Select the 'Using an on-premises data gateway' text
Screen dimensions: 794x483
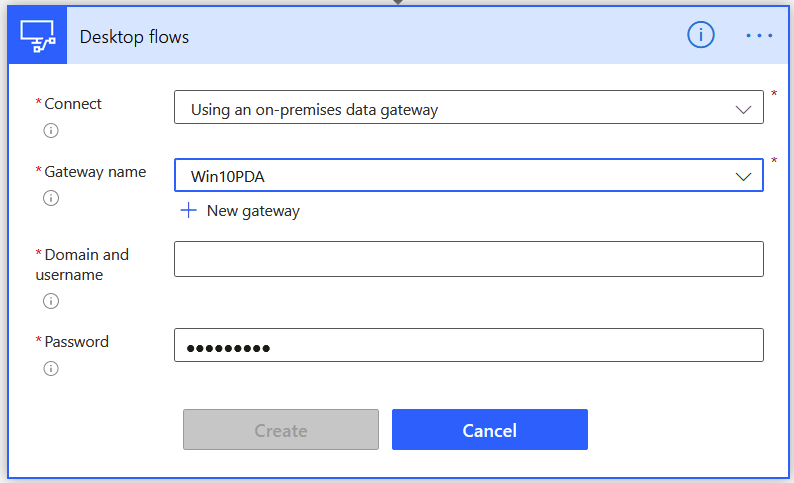pos(314,110)
